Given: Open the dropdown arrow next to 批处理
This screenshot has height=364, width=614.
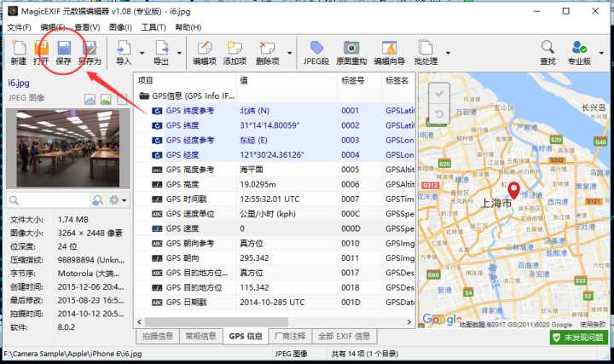Looking at the screenshot, I should click(448, 53).
